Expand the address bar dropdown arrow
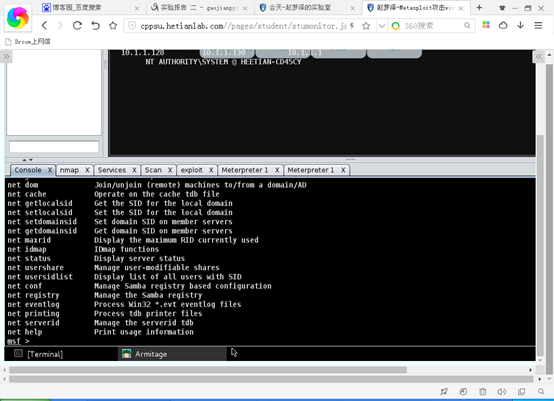The image size is (554, 401). [x=382, y=25]
